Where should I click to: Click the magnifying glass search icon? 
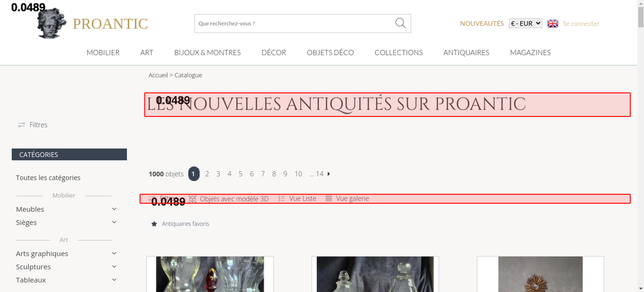tap(400, 23)
